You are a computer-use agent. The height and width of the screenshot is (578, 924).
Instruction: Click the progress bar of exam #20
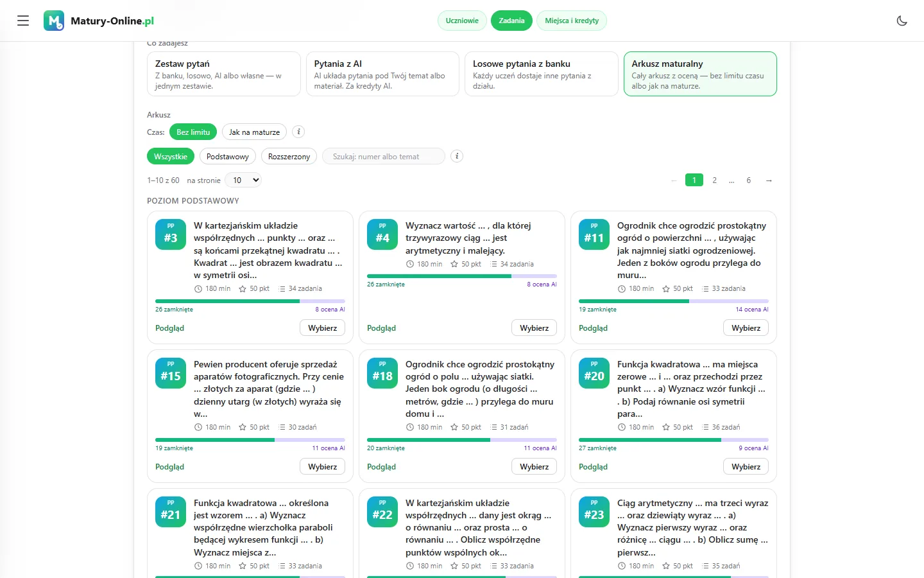(x=674, y=440)
